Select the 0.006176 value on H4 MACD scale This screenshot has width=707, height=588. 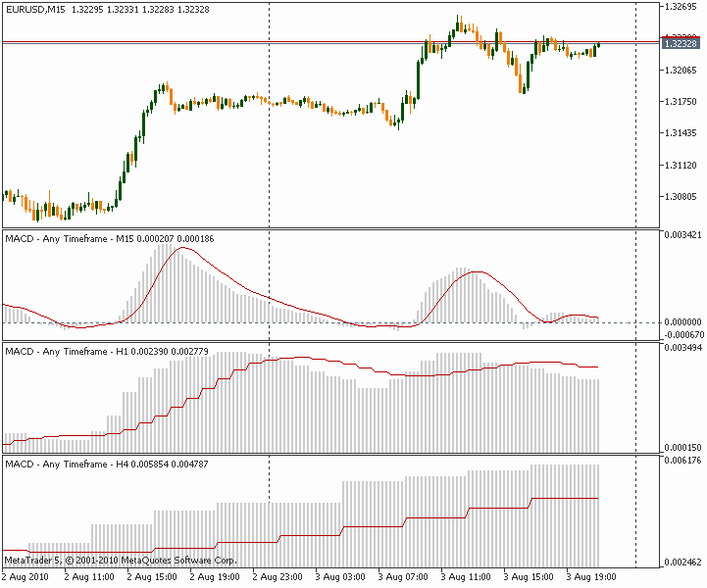point(682,460)
